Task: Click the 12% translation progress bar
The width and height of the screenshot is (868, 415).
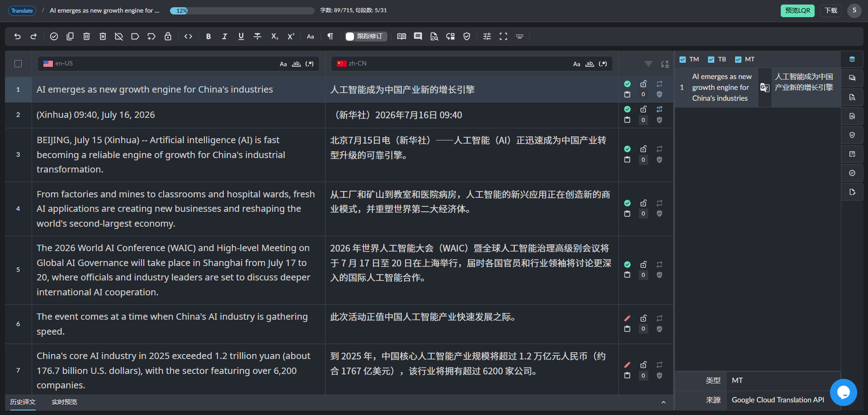Action: click(242, 11)
